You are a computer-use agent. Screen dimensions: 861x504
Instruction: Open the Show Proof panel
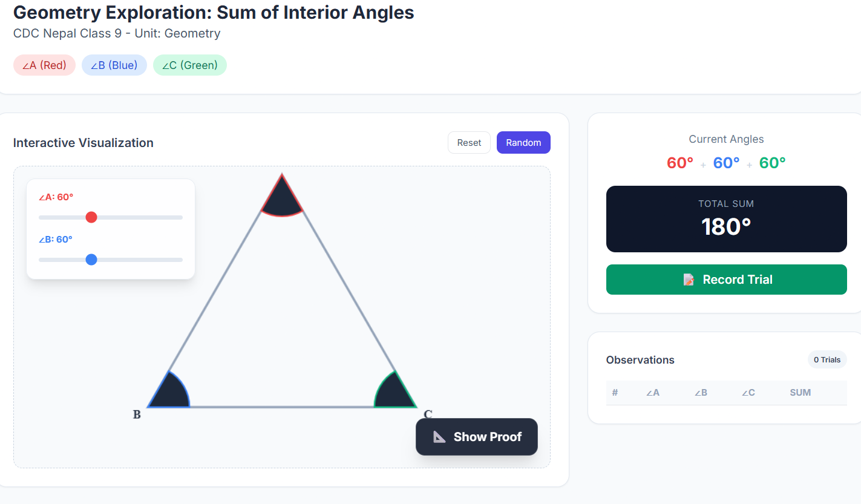pyautogui.click(x=477, y=437)
